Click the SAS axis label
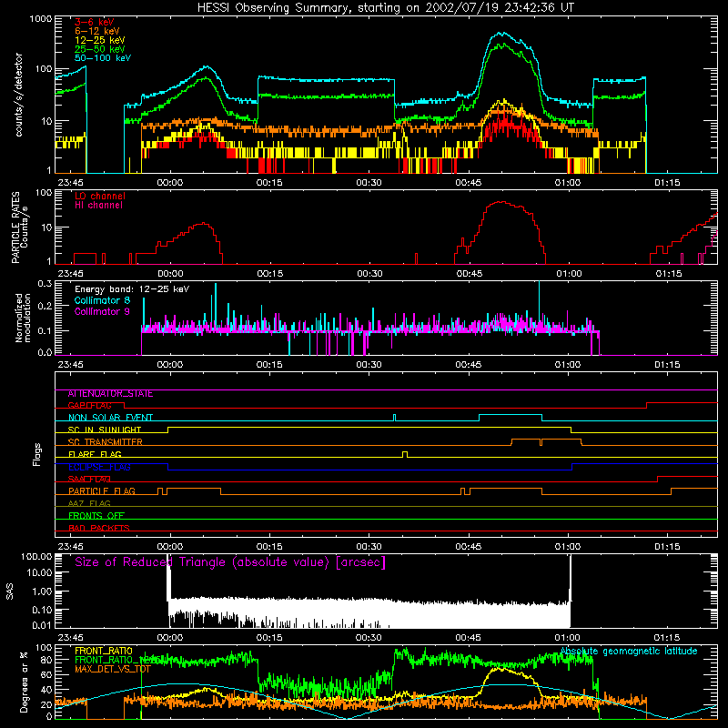Screen dimensions: 728x728 [10, 591]
